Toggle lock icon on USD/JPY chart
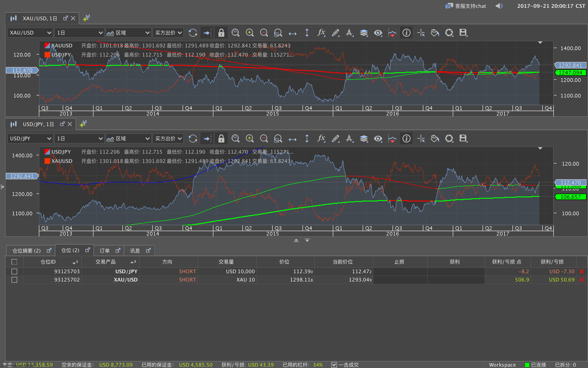 pos(221,138)
